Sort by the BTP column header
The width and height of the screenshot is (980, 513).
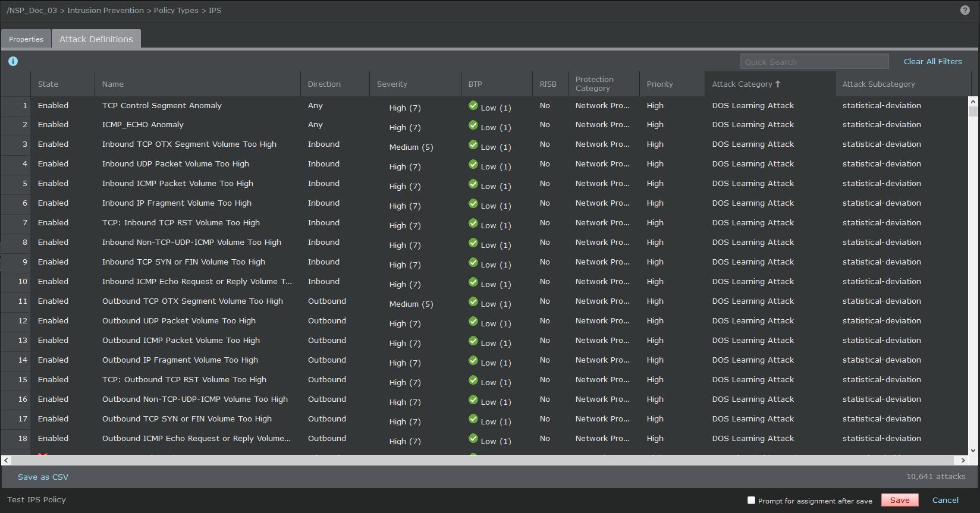497,84
